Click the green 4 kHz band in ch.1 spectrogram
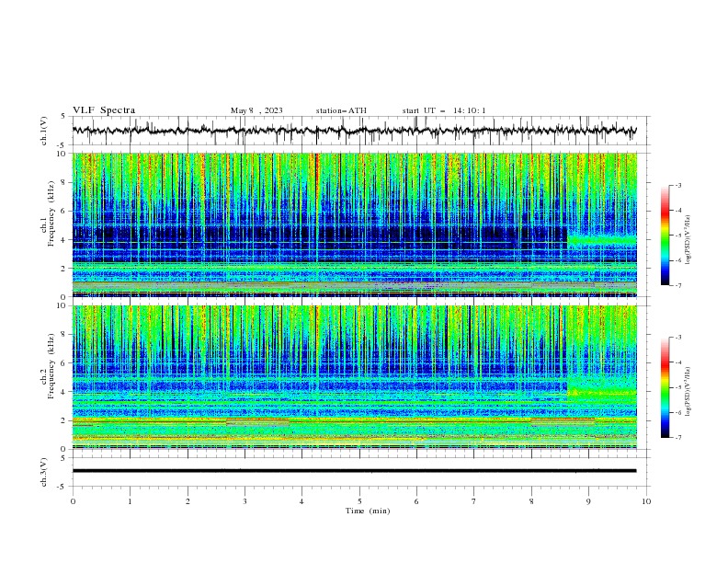The width and height of the screenshot is (728, 563). tap(602, 240)
